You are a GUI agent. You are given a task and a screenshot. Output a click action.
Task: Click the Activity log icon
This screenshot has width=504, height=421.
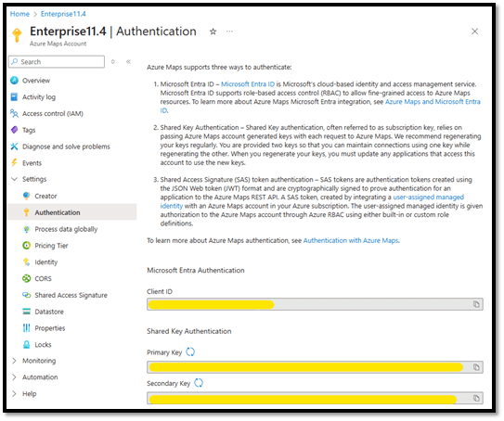pos(14,97)
